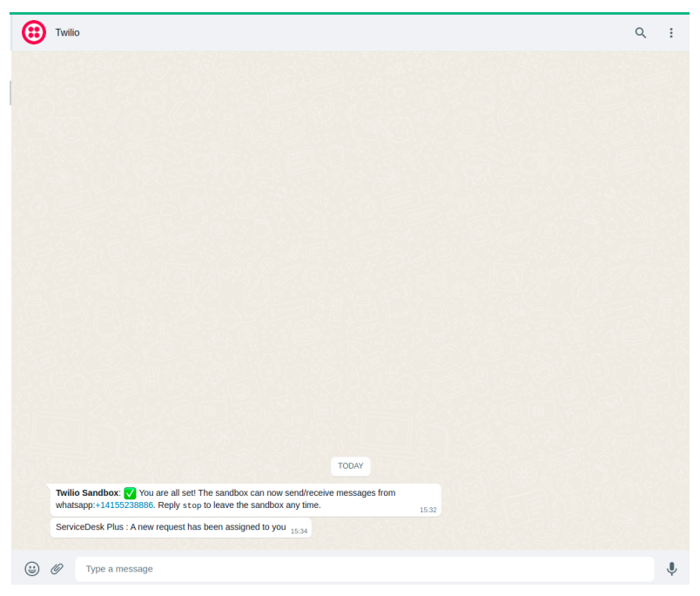Start voice recording with the microphone
Viewport: 700px width, 596px height.
(x=671, y=569)
